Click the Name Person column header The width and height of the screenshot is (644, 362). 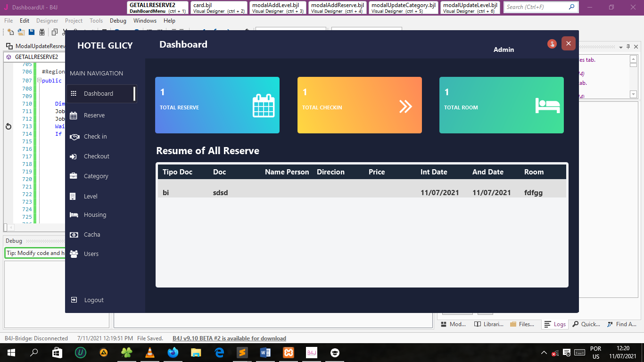(x=287, y=172)
